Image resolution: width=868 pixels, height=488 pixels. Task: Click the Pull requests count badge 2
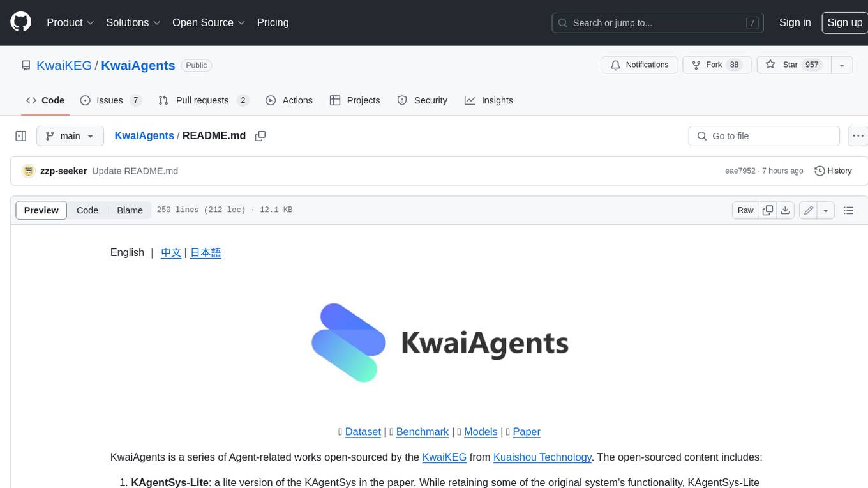tap(243, 100)
